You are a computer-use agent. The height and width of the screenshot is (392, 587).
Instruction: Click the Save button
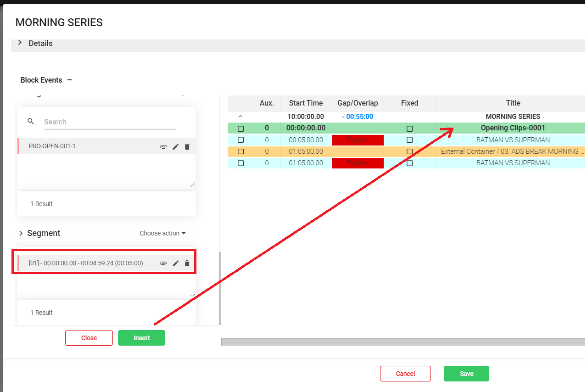pos(466,374)
